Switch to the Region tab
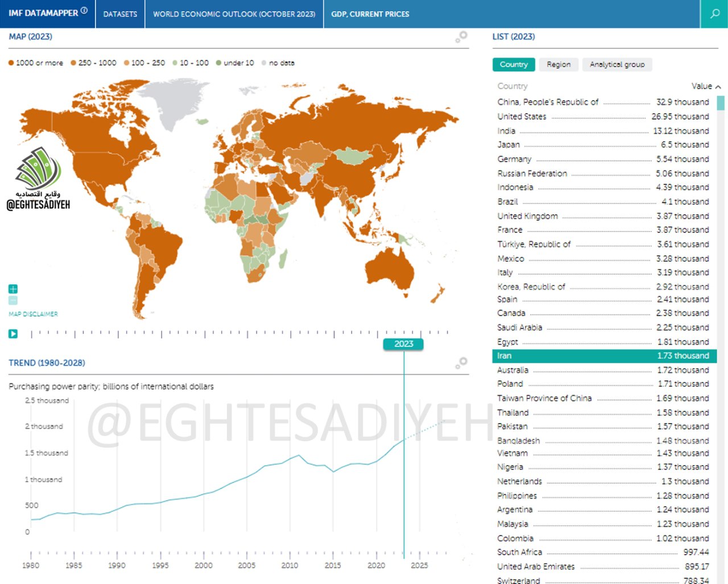The width and height of the screenshot is (728, 584). 558,64
